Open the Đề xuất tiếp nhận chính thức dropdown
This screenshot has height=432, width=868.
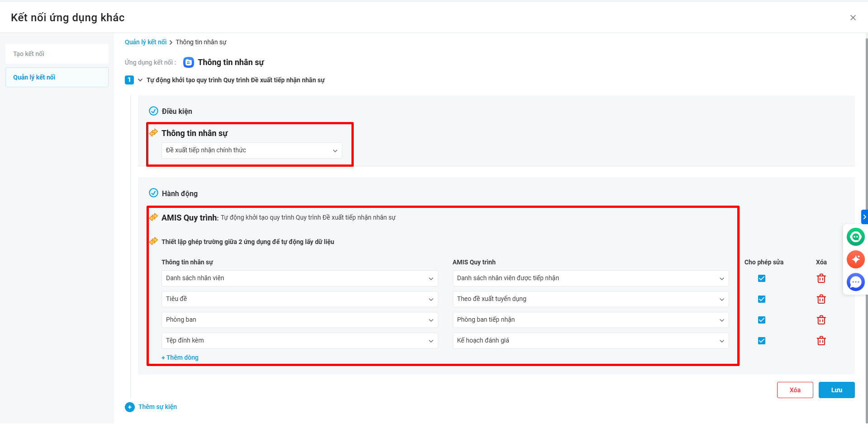click(x=251, y=150)
